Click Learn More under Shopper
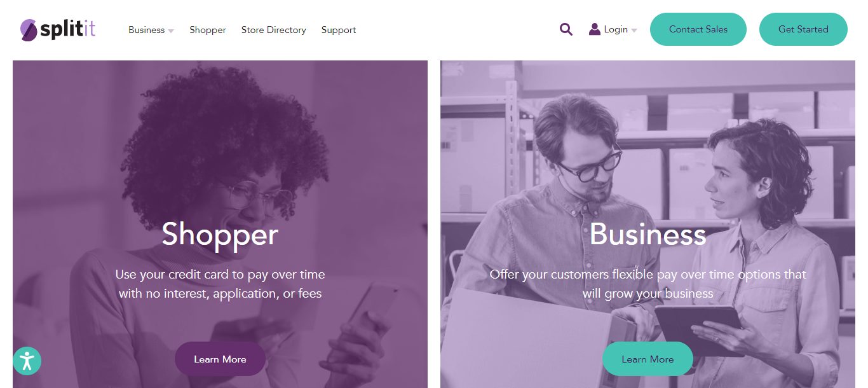Image resolution: width=868 pixels, height=388 pixels. coord(220,359)
